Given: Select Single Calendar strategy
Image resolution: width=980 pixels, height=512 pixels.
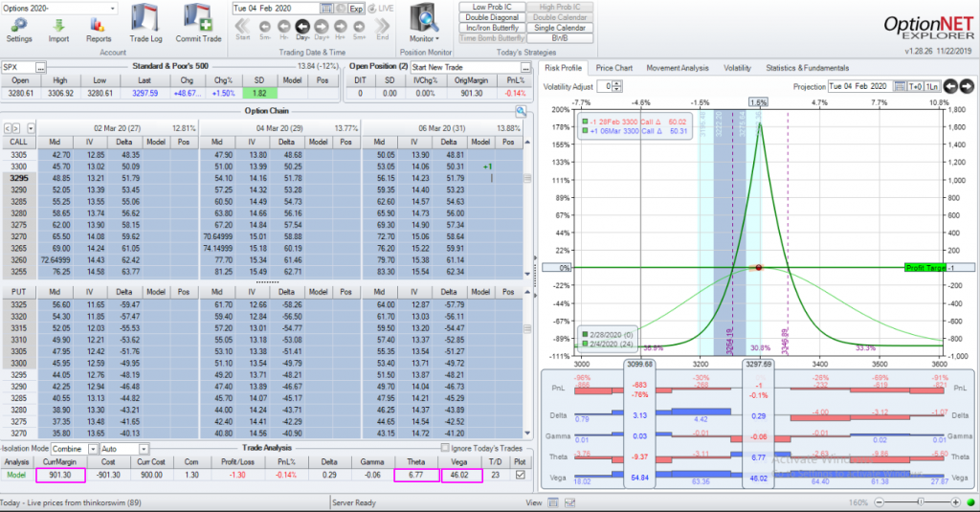Looking at the screenshot, I should pyautogui.click(x=559, y=28).
